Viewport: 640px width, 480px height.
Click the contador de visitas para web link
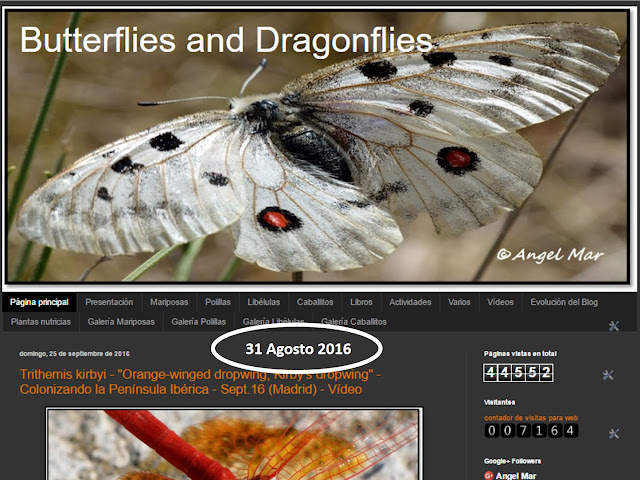tap(531, 418)
